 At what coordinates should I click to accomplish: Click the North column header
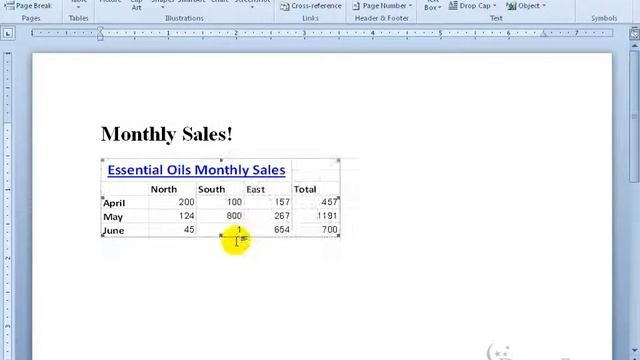tap(164, 189)
